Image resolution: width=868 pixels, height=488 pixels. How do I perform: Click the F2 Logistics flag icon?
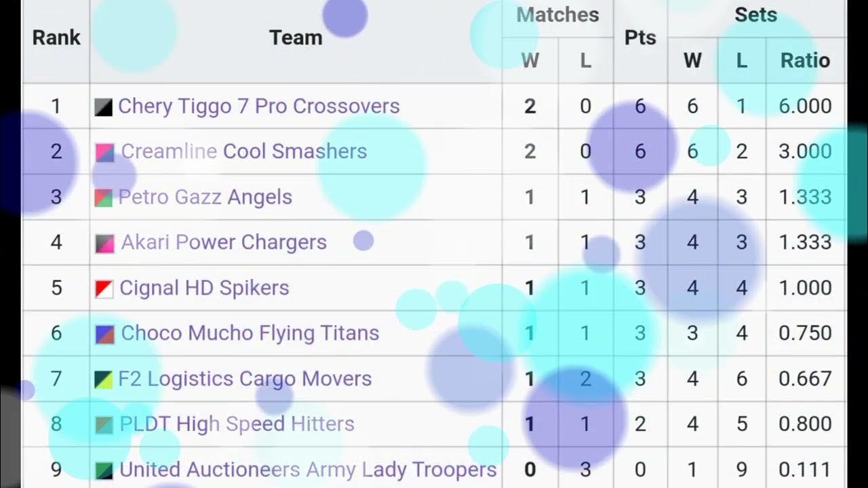(x=104, y=379)
